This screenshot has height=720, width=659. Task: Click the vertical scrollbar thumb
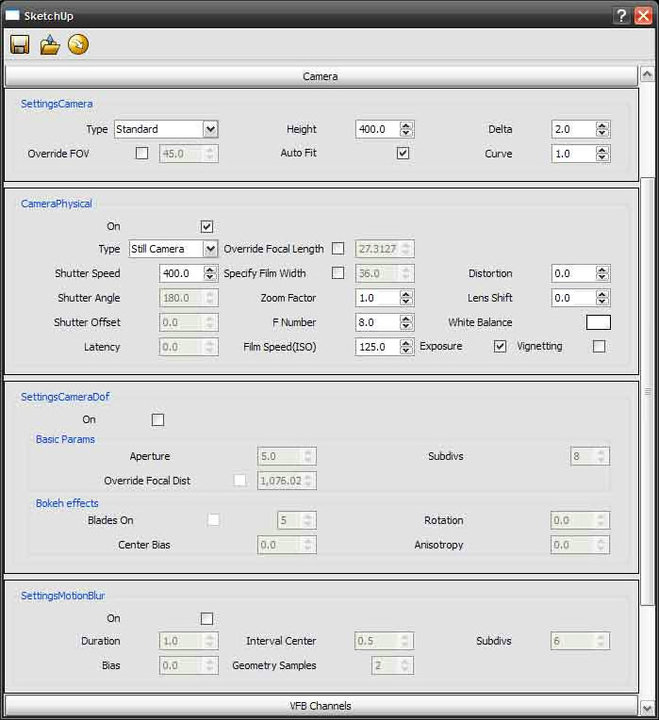[647, 391]
